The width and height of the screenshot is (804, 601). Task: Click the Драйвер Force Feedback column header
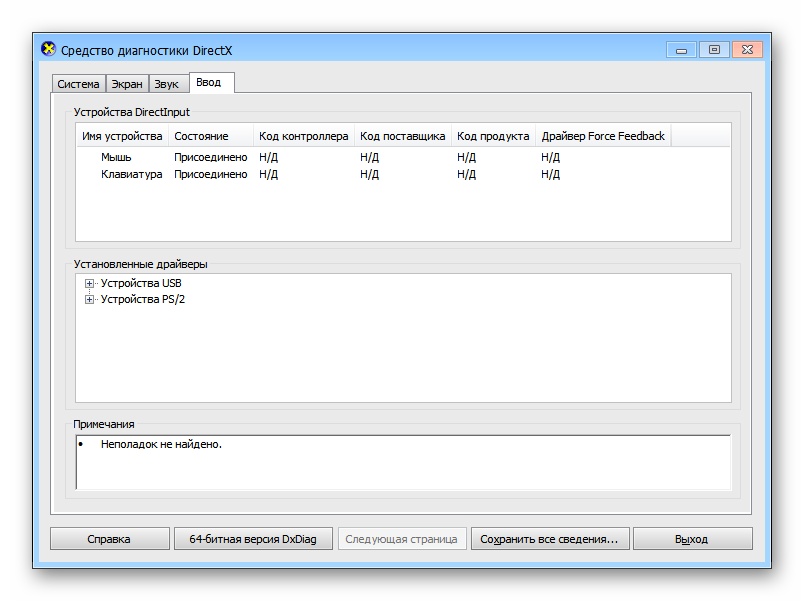click(603, 136)
